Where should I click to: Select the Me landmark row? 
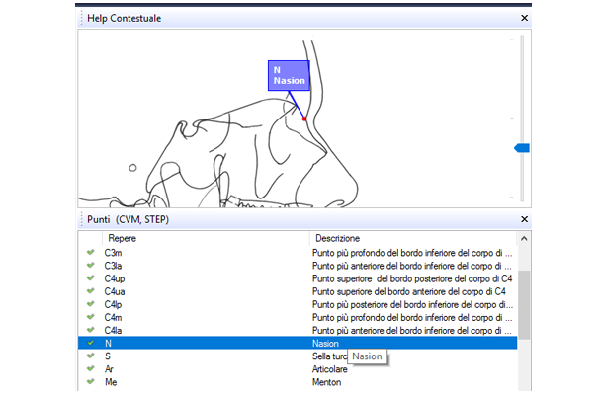(x=297, y=382)
